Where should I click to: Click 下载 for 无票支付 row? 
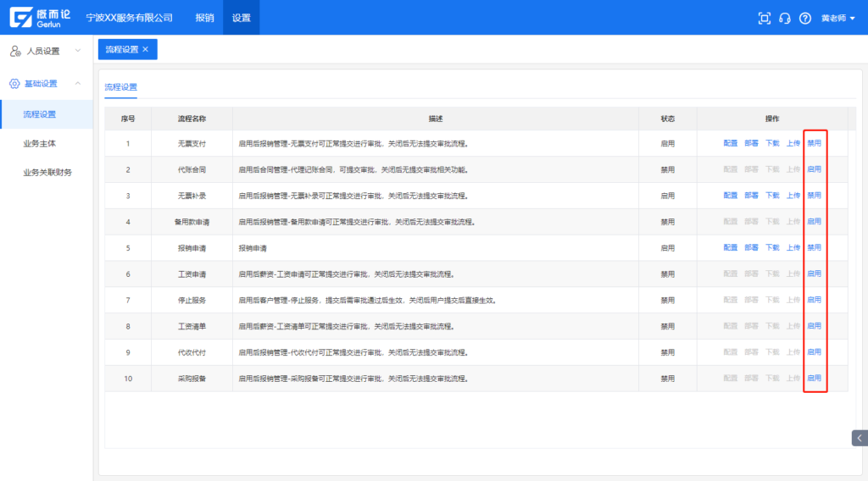click(772, 143)
